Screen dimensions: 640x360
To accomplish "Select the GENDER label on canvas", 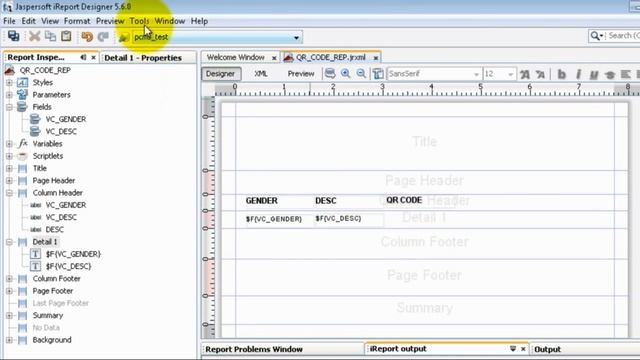I will point(262,201).
